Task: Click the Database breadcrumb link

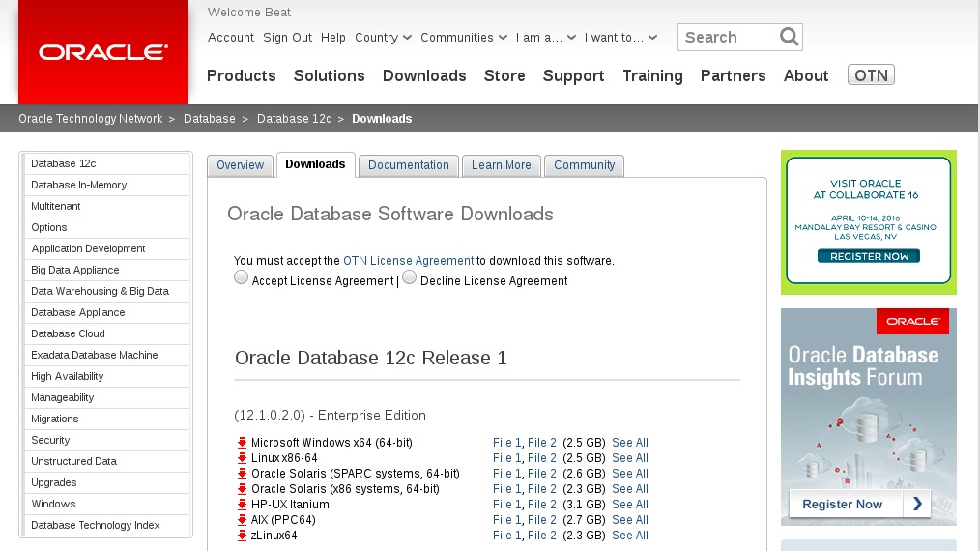Action: [x=210, y=119]
